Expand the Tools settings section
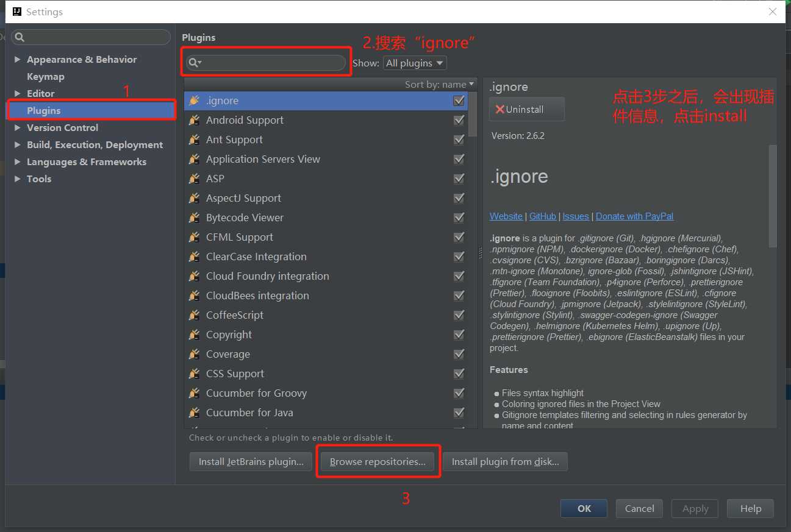This screenshot has height=532, width=791. (17, 179)
